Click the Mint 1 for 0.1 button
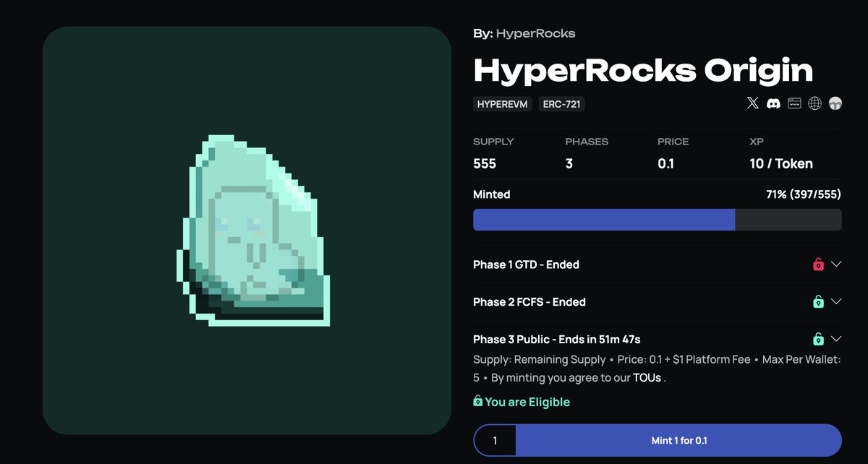Image resolution: width=868 pixels, height=464 pixels. (x=678, y=440)
